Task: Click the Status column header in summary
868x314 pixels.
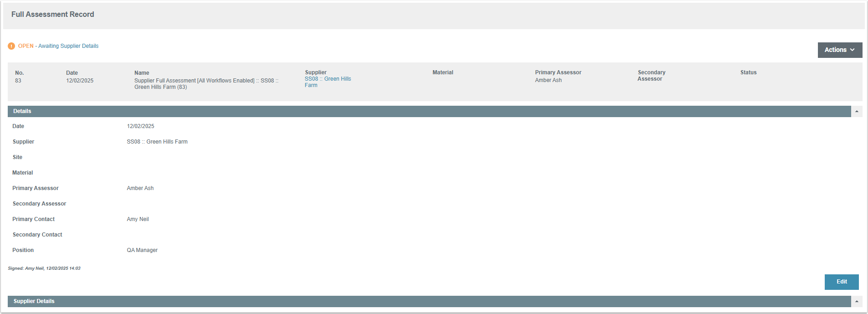Action: pos(748,72)
